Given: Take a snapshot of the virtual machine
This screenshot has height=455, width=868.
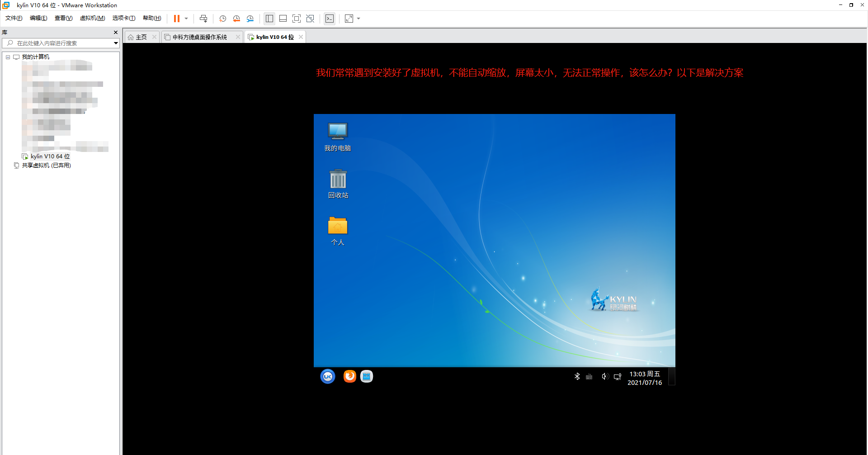Looking at the screenshot, I should pyautogui.click(x=223, y=19).
